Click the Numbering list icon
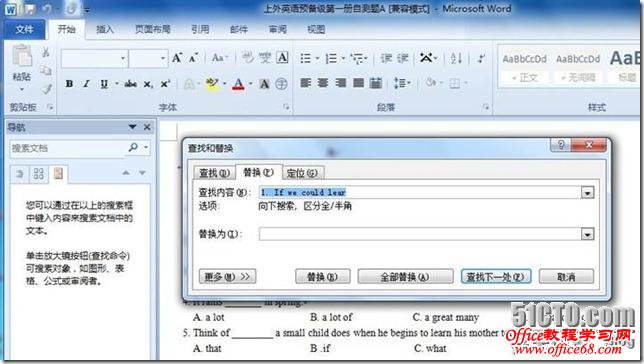The image size is (644, 364). click(x=331, y=58)
